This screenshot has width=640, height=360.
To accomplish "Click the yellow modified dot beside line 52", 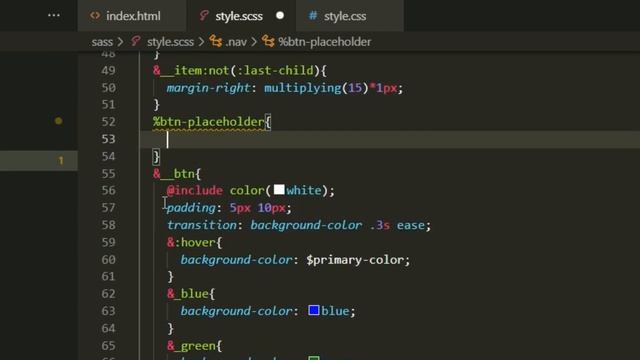I will 58,121.
